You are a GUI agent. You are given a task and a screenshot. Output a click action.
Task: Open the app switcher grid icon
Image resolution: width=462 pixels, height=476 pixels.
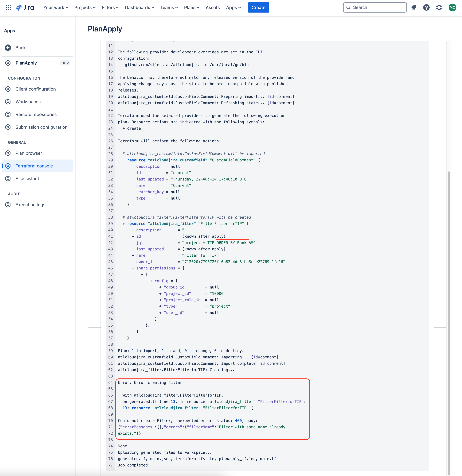(x=8, y=7)
